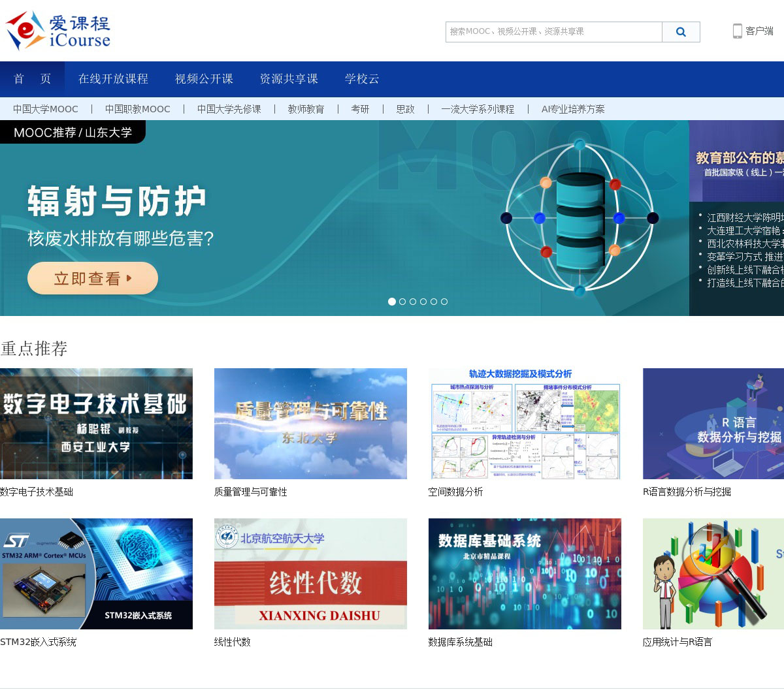Screen dimensions: 784x694
Task: Open 数字电子技术基础 course thumbnail
Action: point(96,424)
